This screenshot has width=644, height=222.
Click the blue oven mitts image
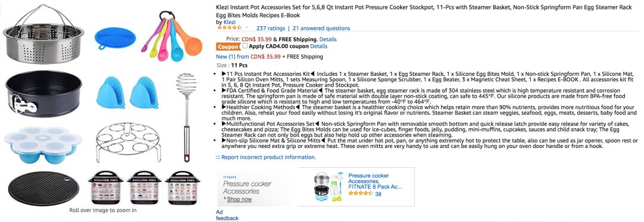click(x=128, y=92)
